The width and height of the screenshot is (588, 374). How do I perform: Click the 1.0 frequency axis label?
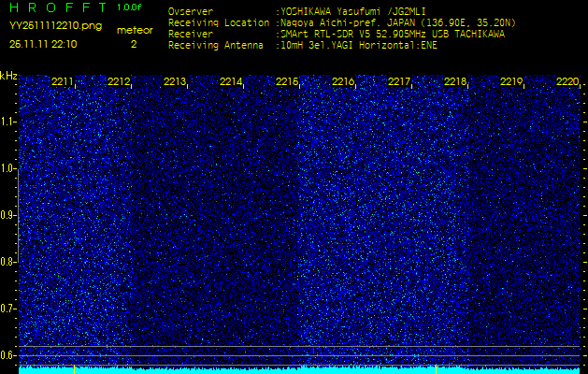8,168
